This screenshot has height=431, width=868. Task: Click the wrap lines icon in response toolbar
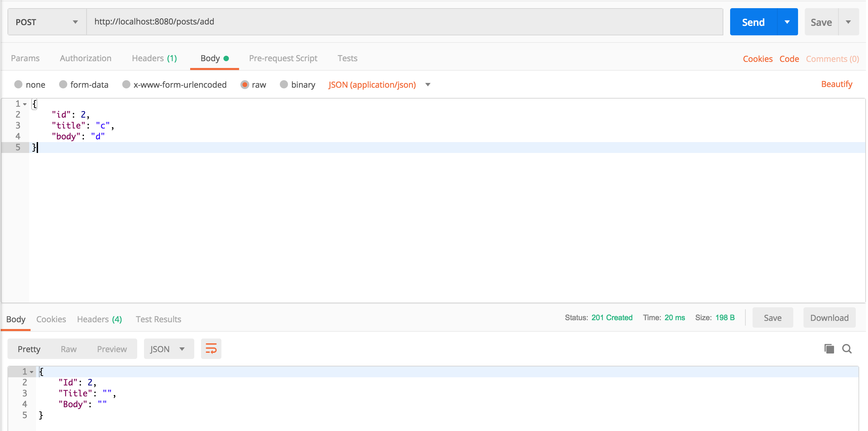pyautogui.click(x=211, y=349)
